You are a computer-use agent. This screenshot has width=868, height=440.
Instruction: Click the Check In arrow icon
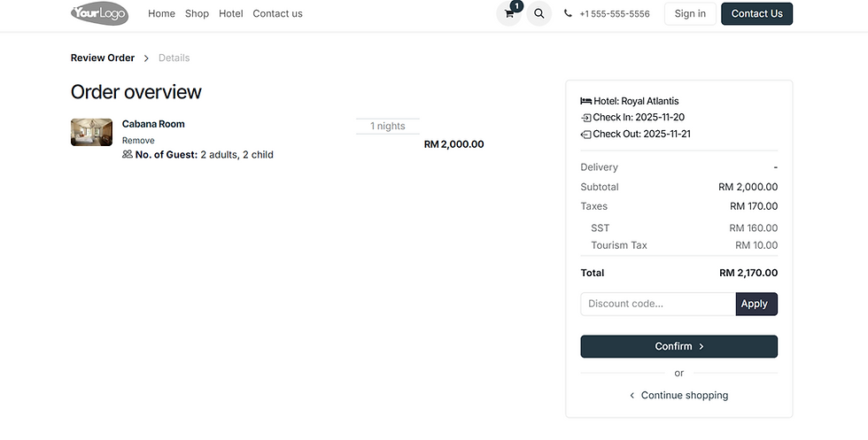pos(585,118)
